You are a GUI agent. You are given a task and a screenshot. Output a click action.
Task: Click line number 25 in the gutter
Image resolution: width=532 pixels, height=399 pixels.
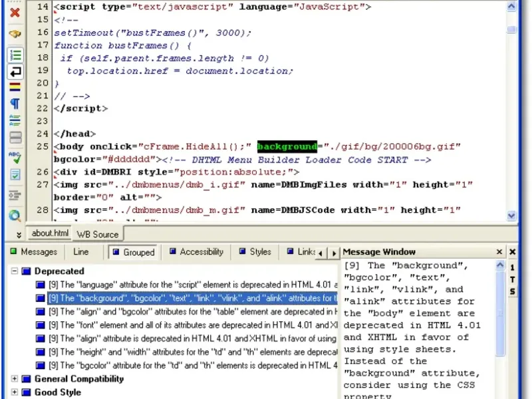(43, 146)
